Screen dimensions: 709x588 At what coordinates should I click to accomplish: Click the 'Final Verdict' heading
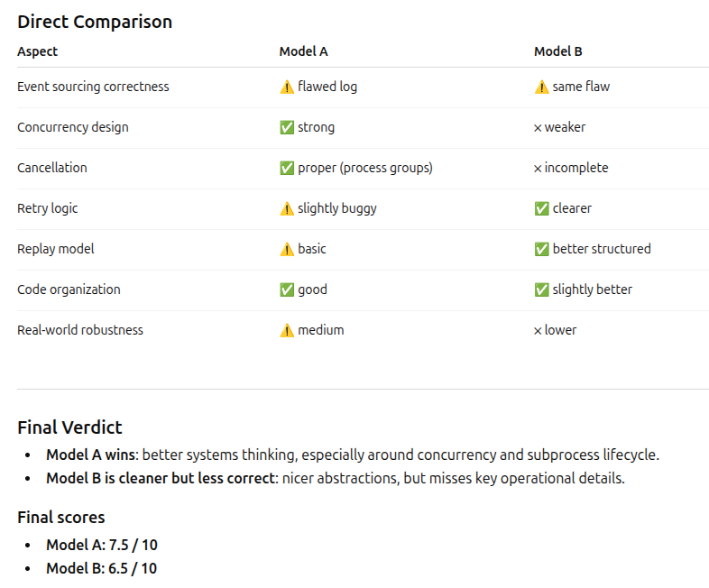69,427
